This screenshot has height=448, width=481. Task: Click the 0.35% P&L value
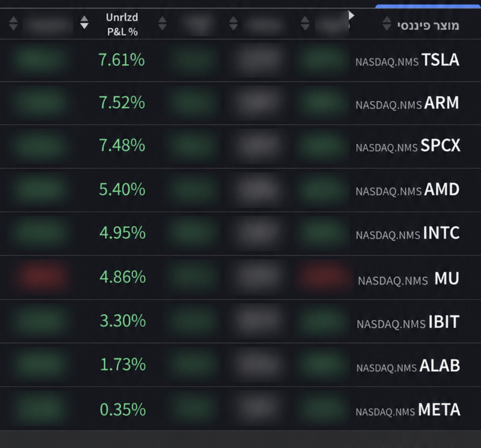coord(123,409)
